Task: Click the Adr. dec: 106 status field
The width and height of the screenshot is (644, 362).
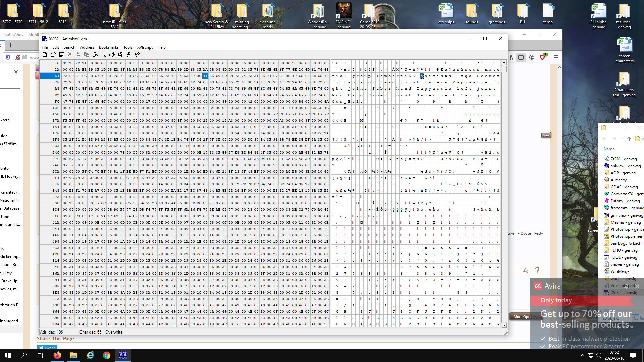Action: coord(59,332)
